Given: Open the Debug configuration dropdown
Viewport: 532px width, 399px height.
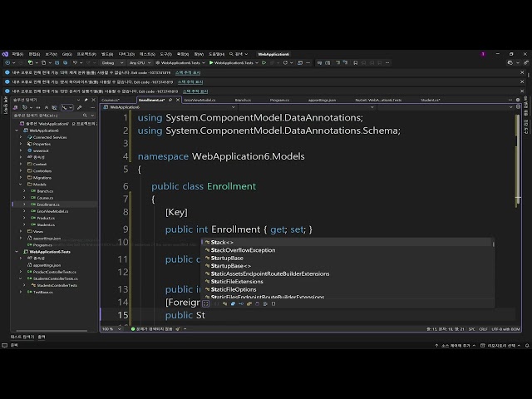Looking at the screenshot, I should [112, 63].
